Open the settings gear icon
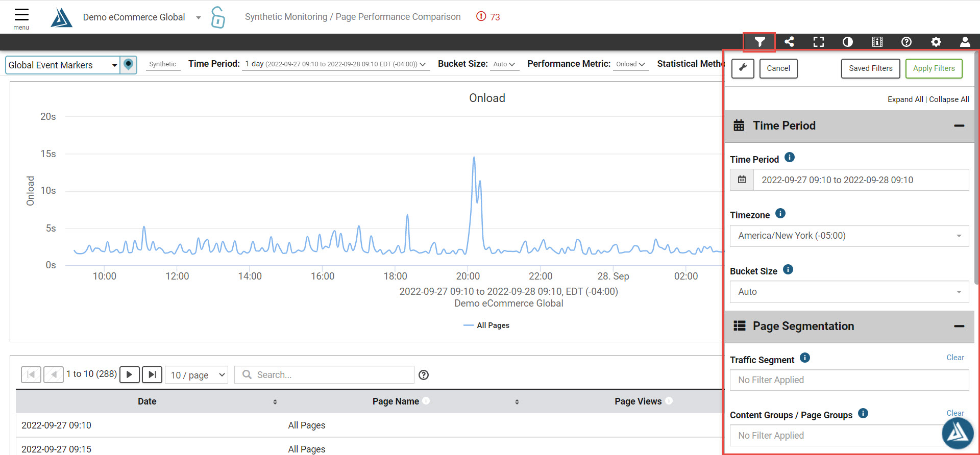 tap(936, 42)
